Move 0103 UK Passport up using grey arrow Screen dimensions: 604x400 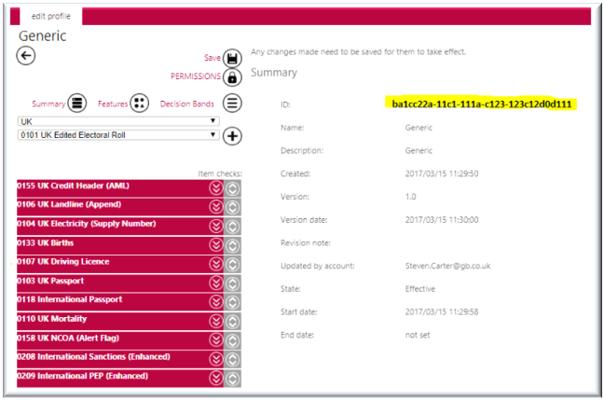(x=232, y=284)
